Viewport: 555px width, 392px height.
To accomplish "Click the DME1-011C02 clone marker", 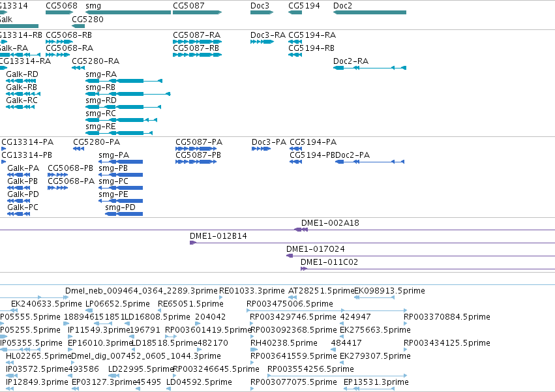I will 304,269.
